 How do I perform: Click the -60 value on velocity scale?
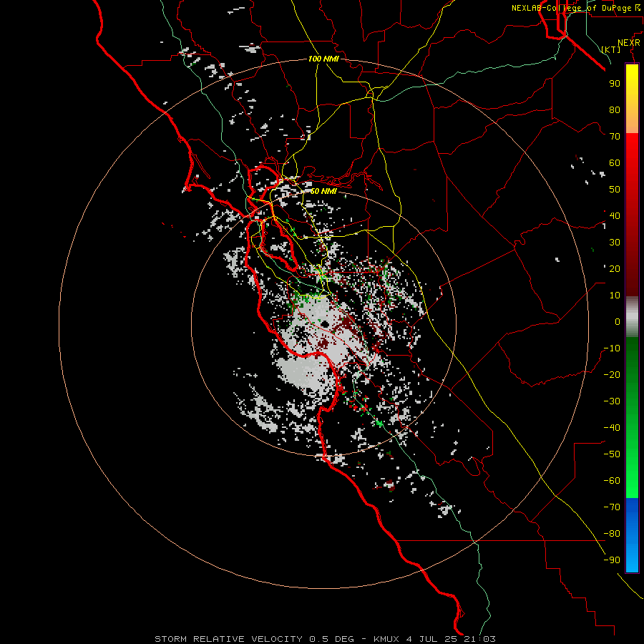coord(612,481)
